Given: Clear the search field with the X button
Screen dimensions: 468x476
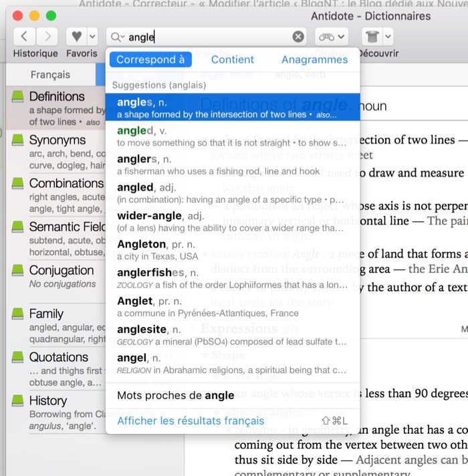Looking at the screenshot, I should (298, 37).
